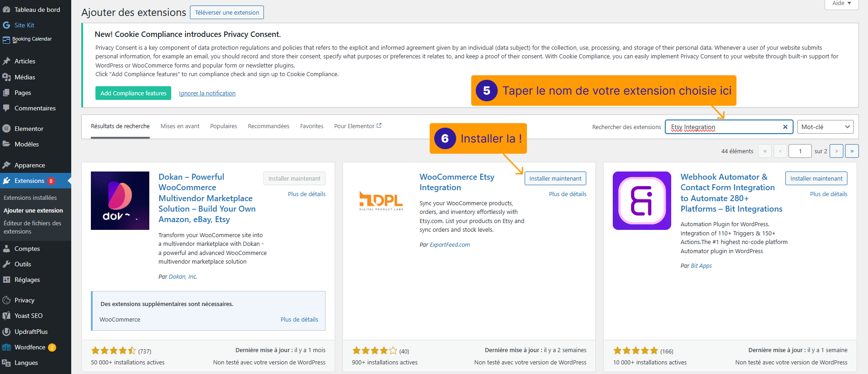This screenshot has width=868, height=374.
Task: Open the Outils wrench icon
Action: pos(6,264)
